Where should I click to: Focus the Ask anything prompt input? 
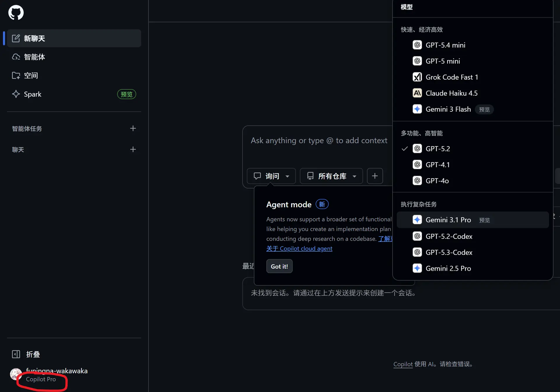coord(319,141)
